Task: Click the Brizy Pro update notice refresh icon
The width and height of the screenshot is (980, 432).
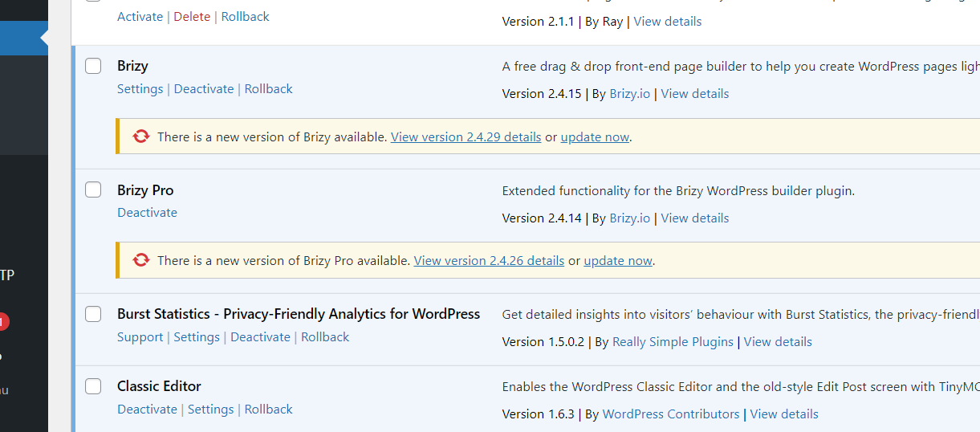Action: point(141,260)
